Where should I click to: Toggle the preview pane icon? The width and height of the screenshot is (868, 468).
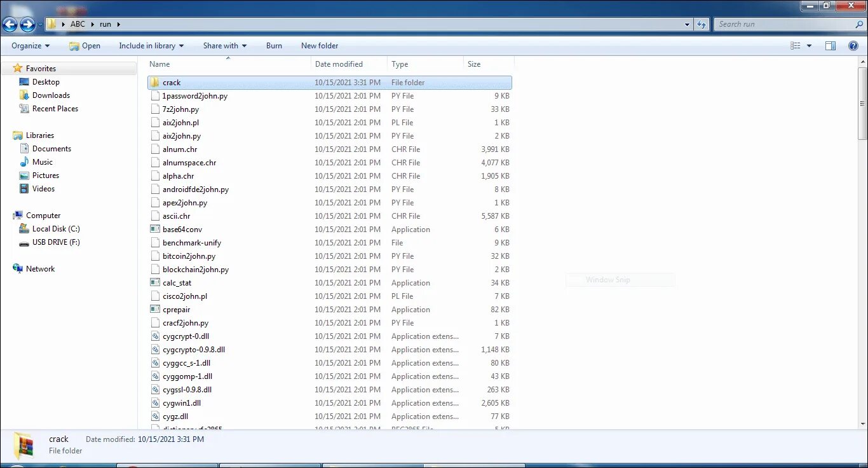(x=830, y=46)
